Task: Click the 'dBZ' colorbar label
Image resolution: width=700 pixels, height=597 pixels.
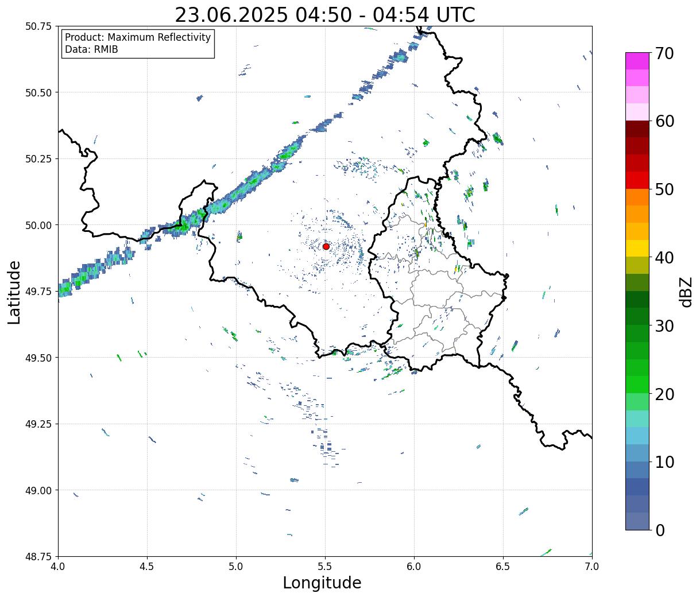Action: click(686, 292)
